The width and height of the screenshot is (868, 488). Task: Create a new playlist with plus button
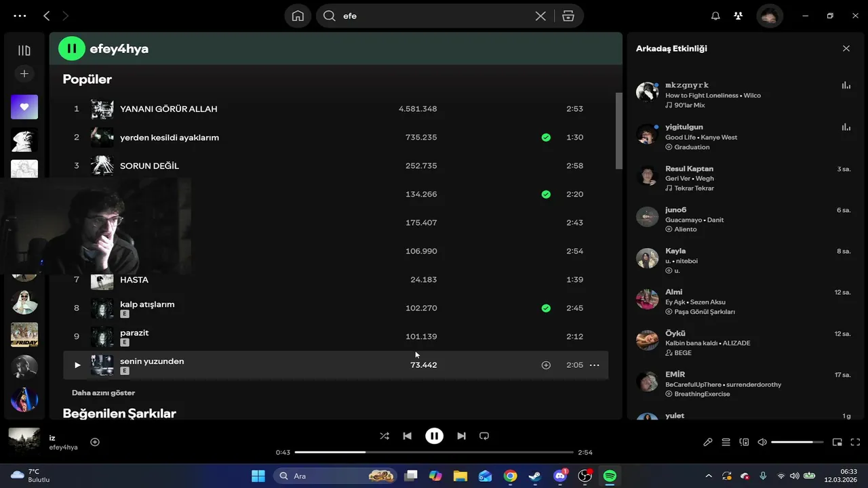24,73
